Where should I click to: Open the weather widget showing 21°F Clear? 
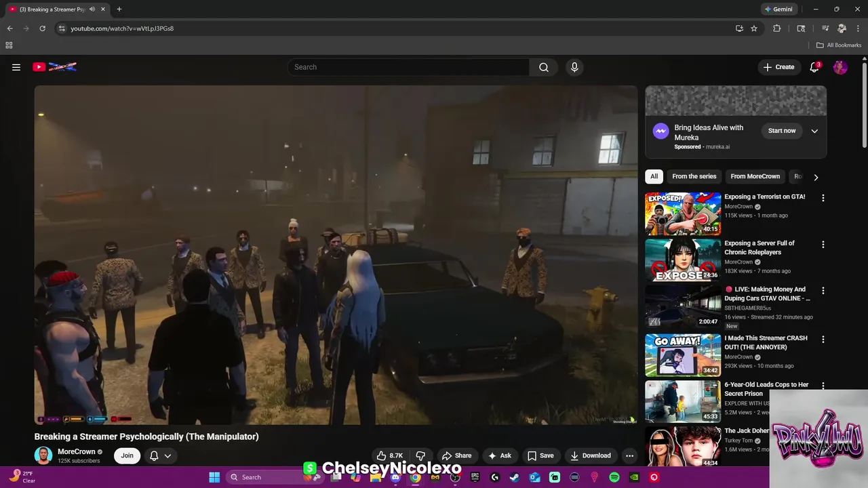tap(22, 477)
